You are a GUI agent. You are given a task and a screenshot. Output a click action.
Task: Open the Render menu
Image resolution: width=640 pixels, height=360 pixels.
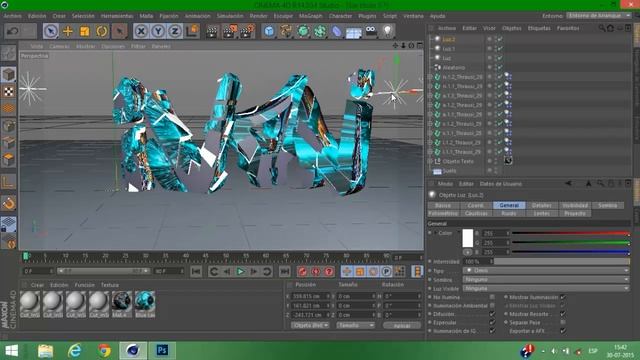coord(258,16)
